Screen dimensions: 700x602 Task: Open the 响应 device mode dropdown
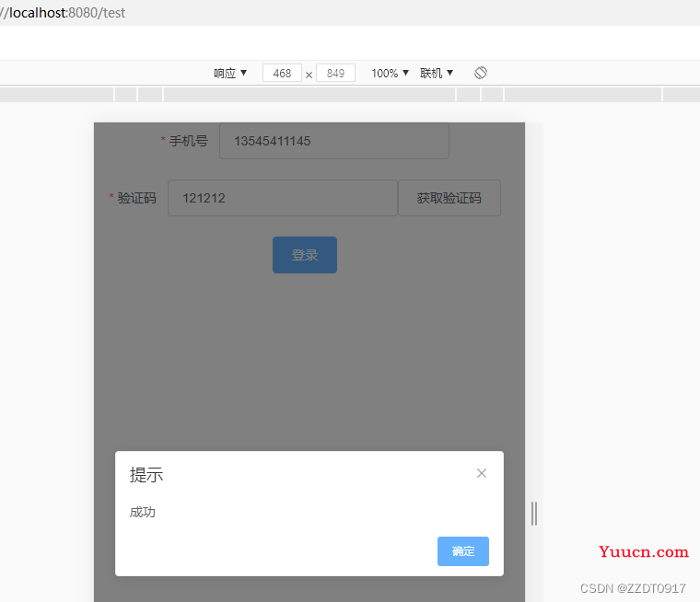(230, 73)
